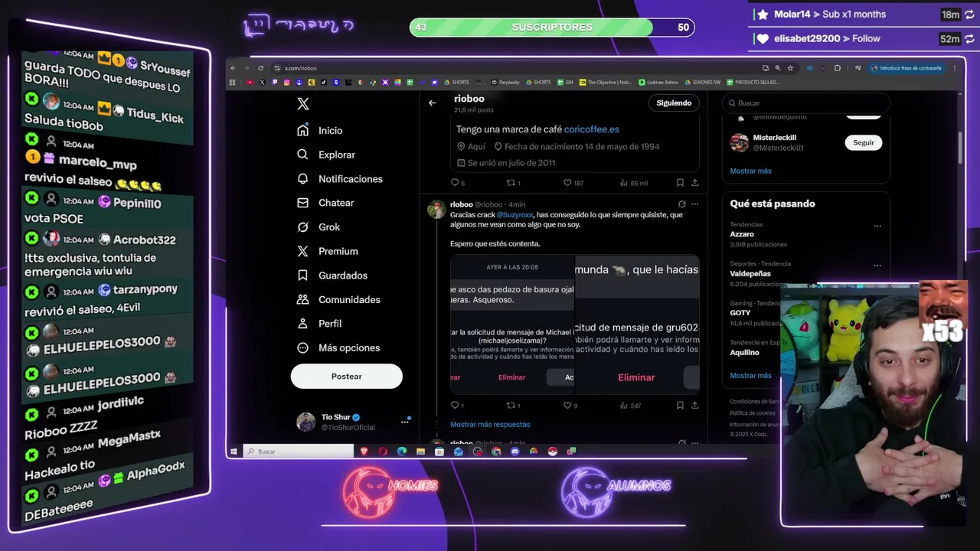Open more options dots on Gracias crack tweet
This screenshot has width=980, height=551.
point(695,204)
